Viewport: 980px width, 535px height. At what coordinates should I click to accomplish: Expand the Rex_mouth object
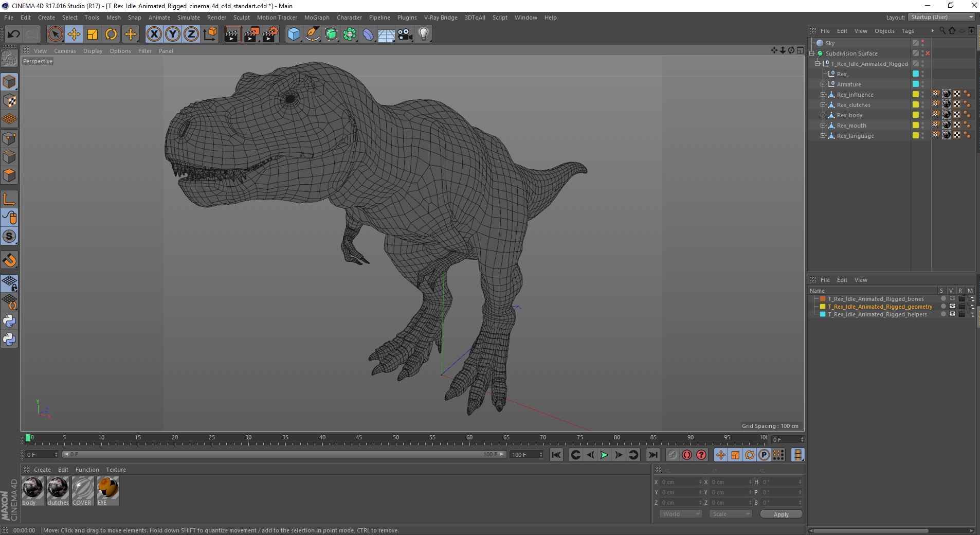click(823, 126)
